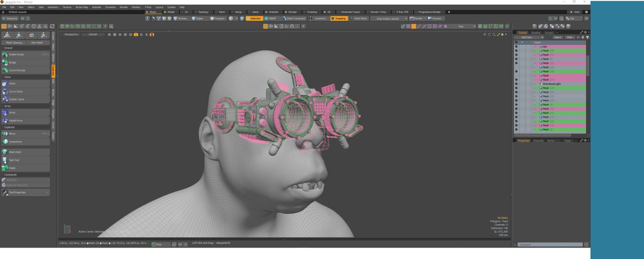Click the Time field in status bar
The height and width of the screenshot is (259, 644).
tap(161, 245)
